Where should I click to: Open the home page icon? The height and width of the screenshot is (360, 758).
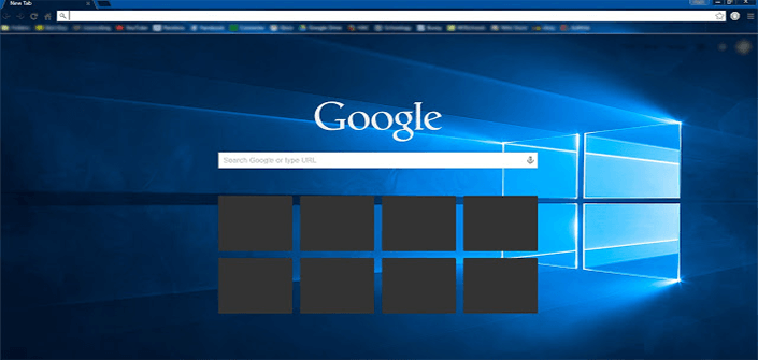tap(48, 16)
